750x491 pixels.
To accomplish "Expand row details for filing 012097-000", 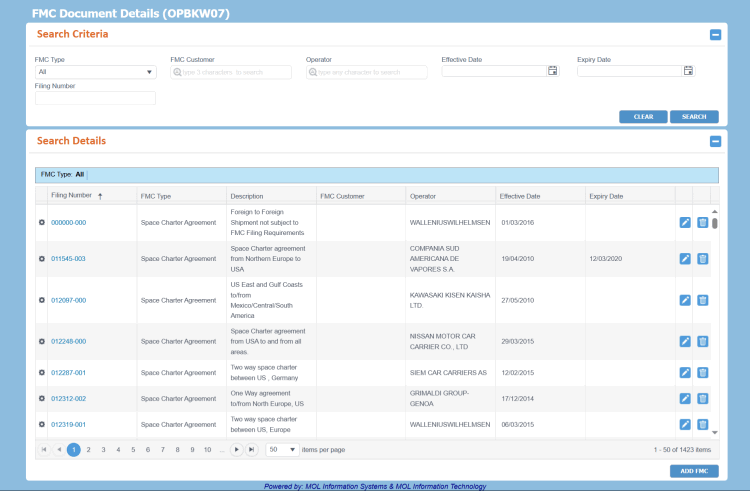I will pos(41,300).
